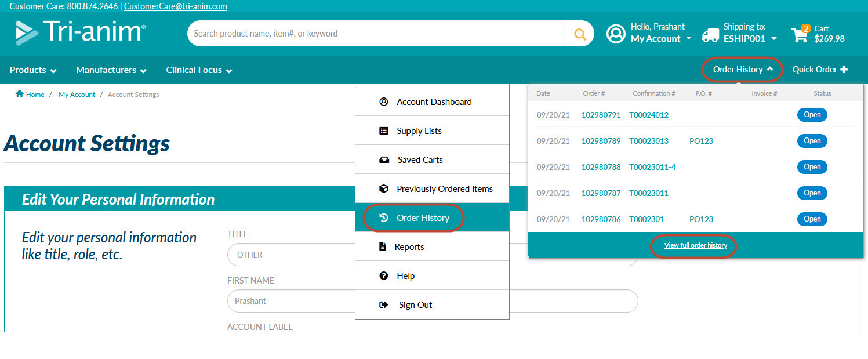The width and height of the screenshot is (868, 359).
Task: Click PO123 on order 102980789 row
Action: click(x=701, y=141)
